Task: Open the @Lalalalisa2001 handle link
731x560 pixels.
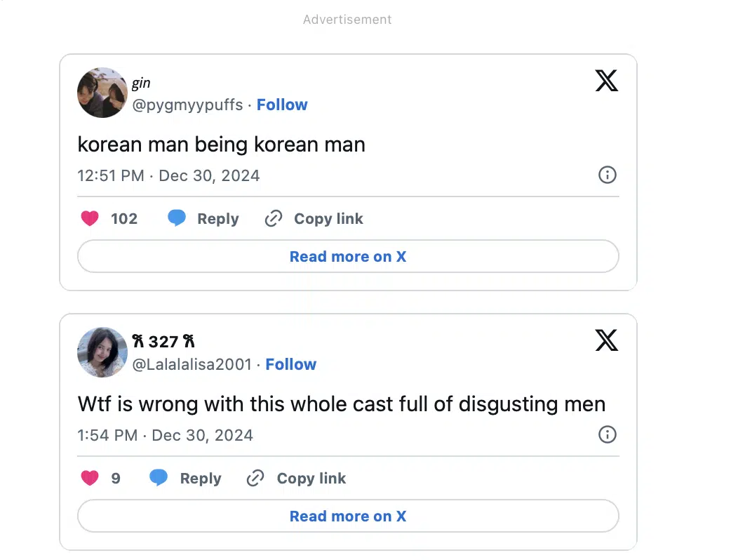Action: pyautogui.click(x=192, y=364)
